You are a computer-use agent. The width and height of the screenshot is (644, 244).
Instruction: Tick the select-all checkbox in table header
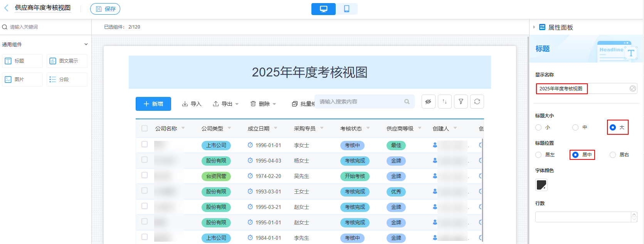145,128
